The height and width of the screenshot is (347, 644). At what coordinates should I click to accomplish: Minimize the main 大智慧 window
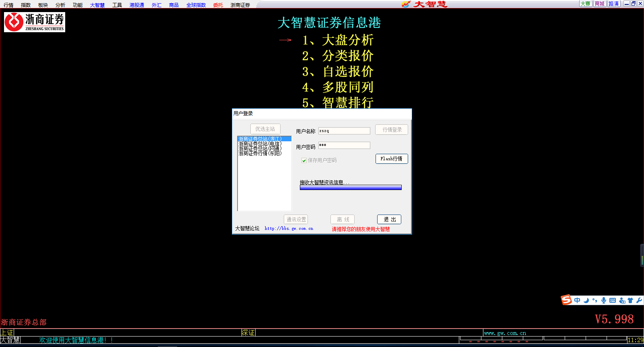(x=627, y=4)
